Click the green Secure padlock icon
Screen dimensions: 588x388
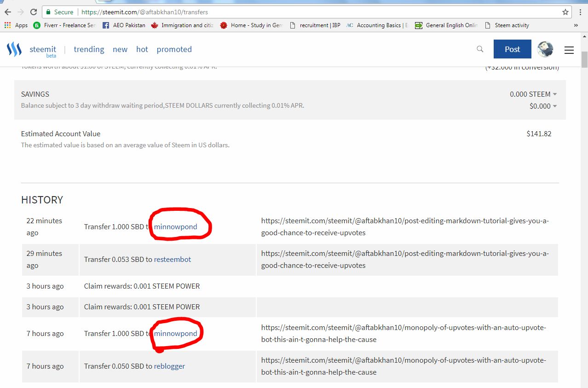[48, 12]
